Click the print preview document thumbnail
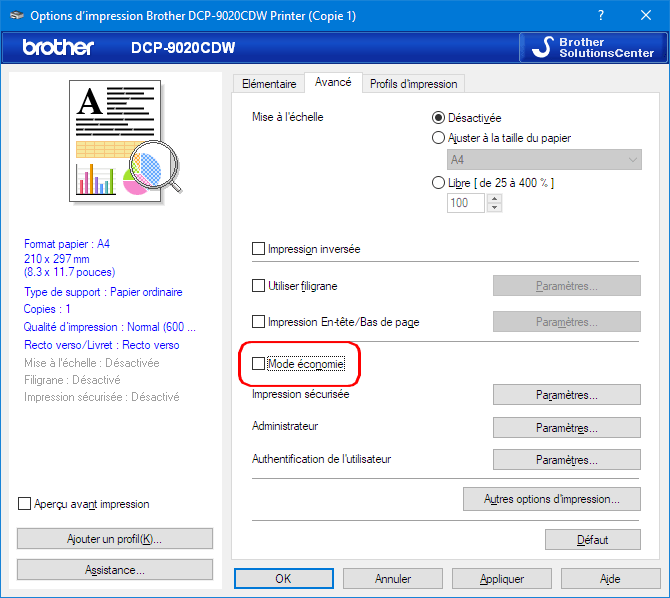 [x=119, y=141]
